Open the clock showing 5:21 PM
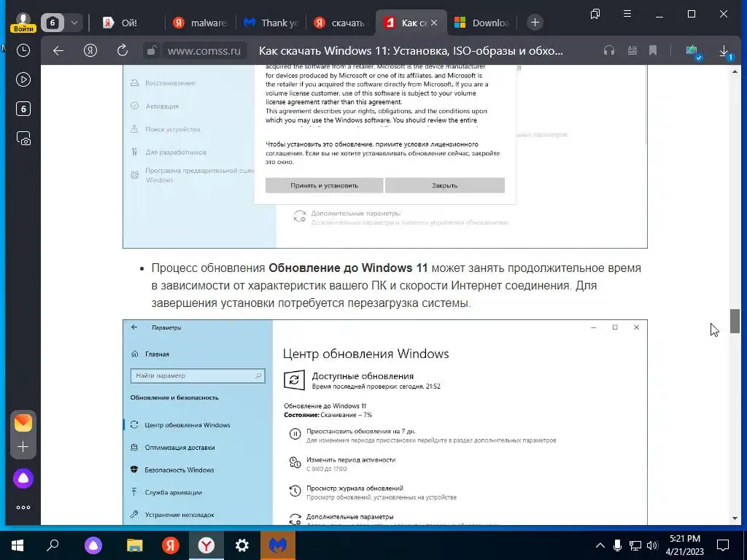Image resolution: width=747 pixels, height=560 pixels. tap(684, 545)
